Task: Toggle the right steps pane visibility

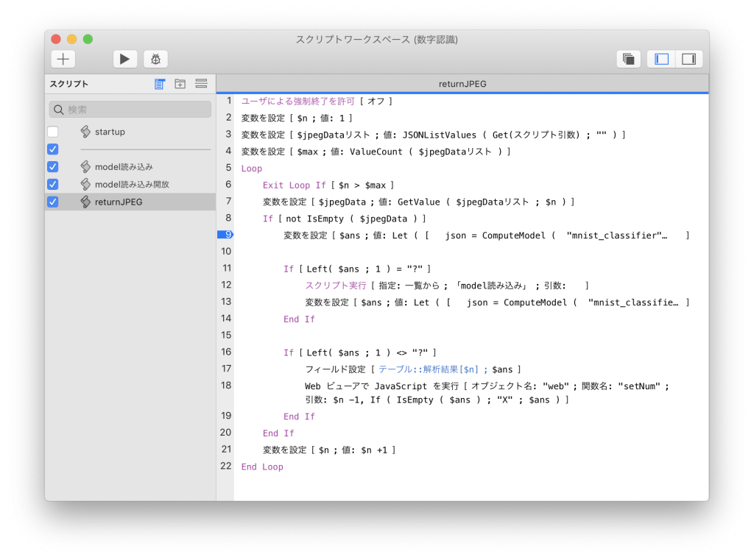Action: [x=688, y=59]
